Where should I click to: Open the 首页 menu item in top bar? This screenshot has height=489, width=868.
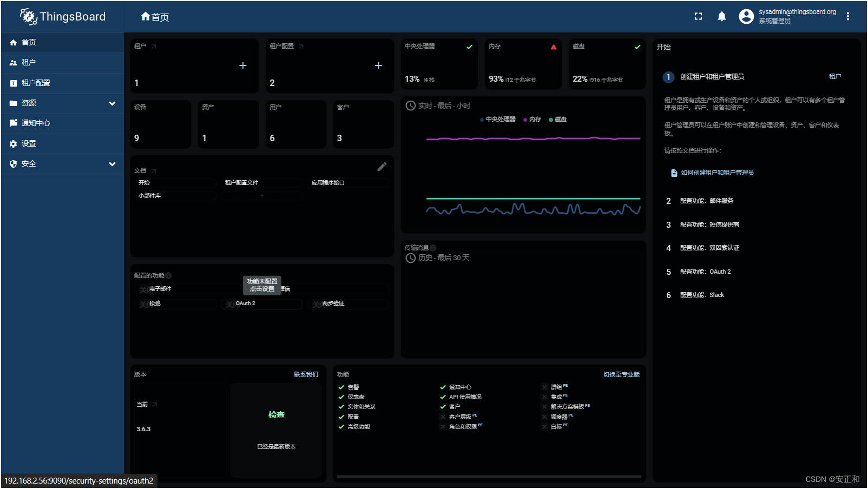click(155, 16)
